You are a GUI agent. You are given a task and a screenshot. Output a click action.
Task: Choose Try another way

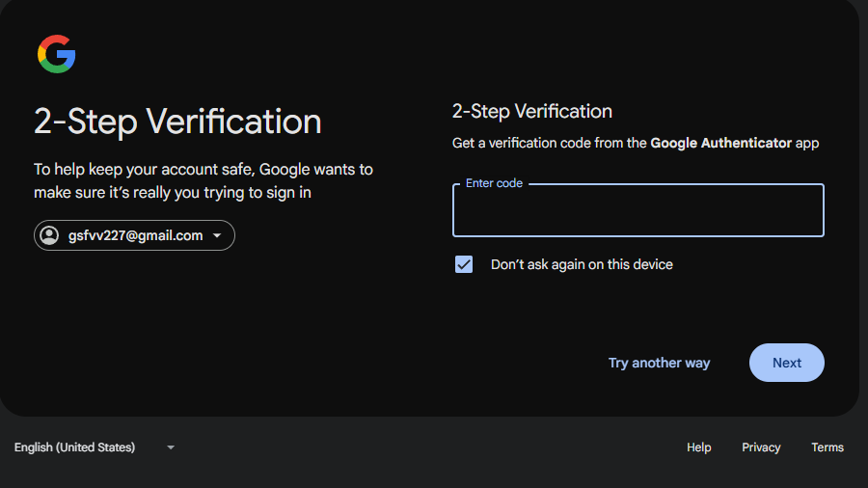[659, 363]
